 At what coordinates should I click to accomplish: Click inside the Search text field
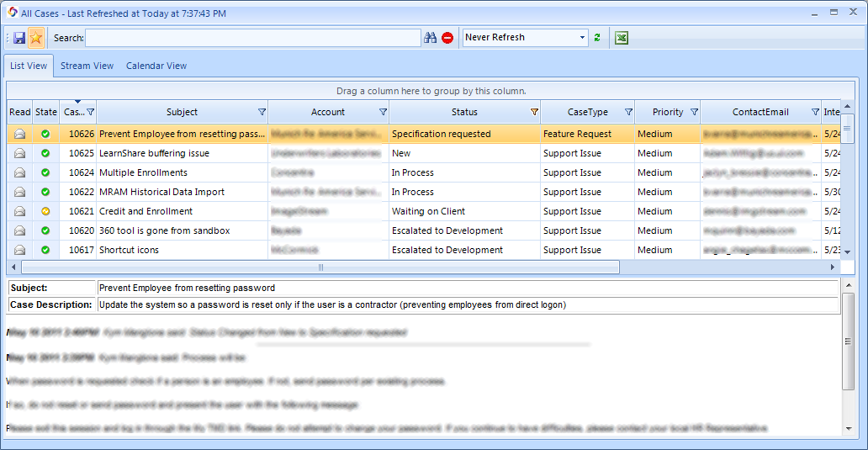click(x=252, y=38)
